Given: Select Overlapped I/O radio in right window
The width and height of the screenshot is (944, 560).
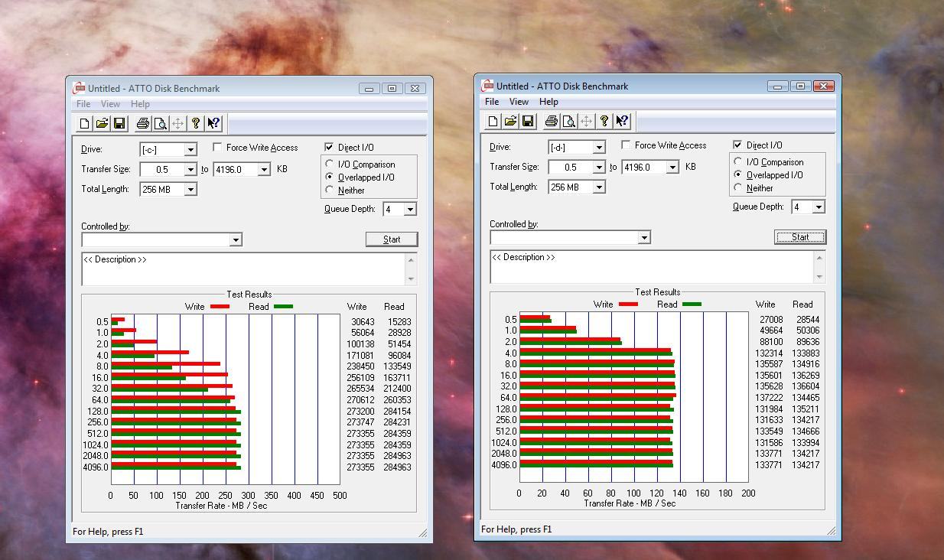Looking at the screenshot, I should coord(738,174).
